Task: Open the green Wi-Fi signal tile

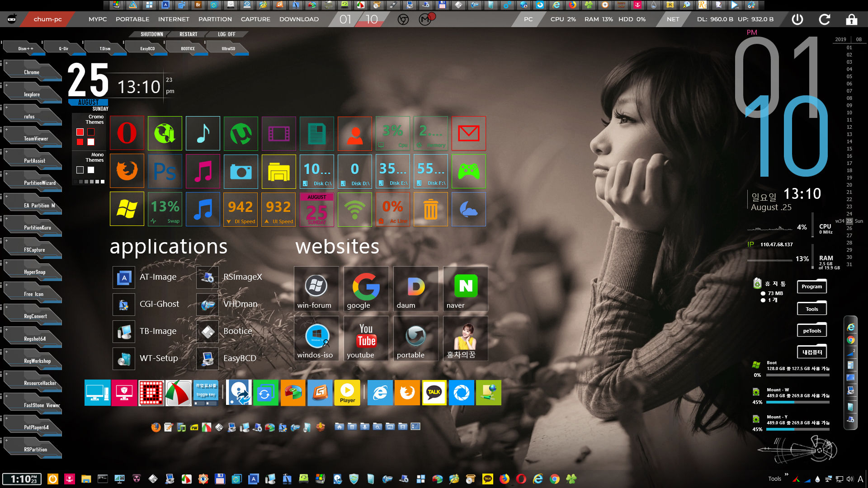Action: tap(355, 209)
